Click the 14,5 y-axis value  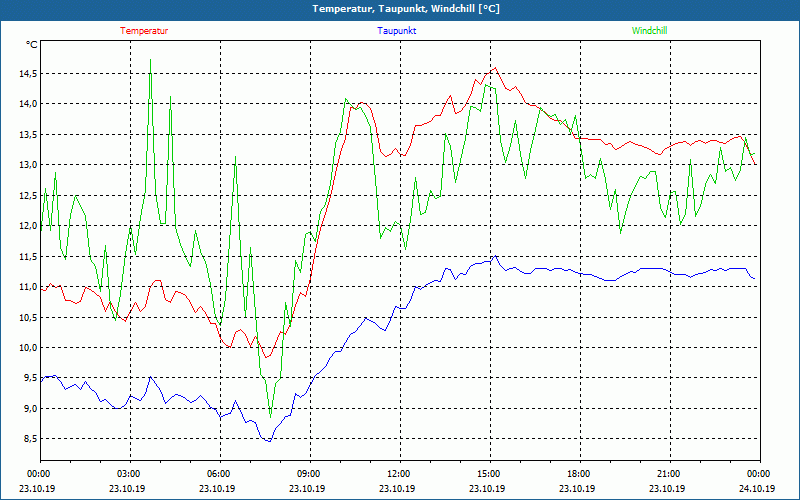[x=28, y=74]
